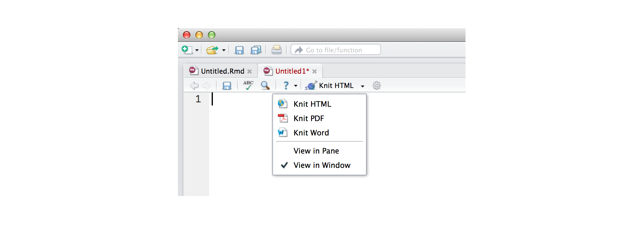Click the Open File folder icon
The height and width of the screenshot is (230, 644).
point(212,50)
